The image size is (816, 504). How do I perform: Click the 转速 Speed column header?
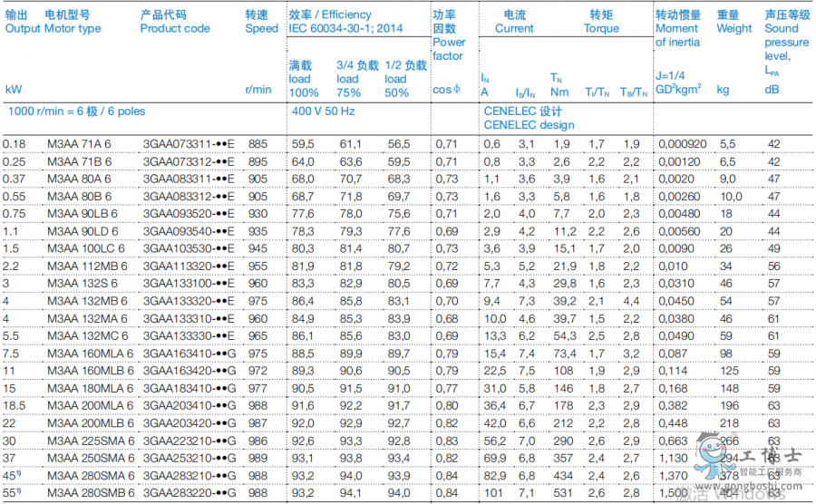[261, 22]
